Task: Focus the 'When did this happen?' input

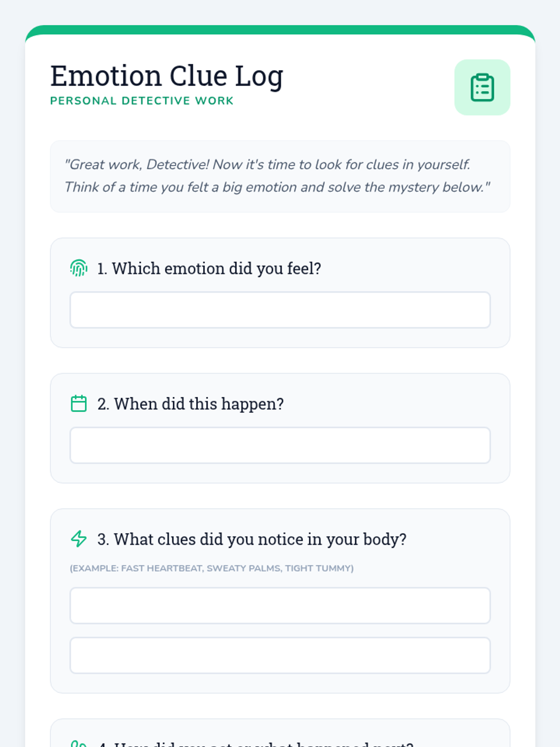Action: (x=280, y=445)
